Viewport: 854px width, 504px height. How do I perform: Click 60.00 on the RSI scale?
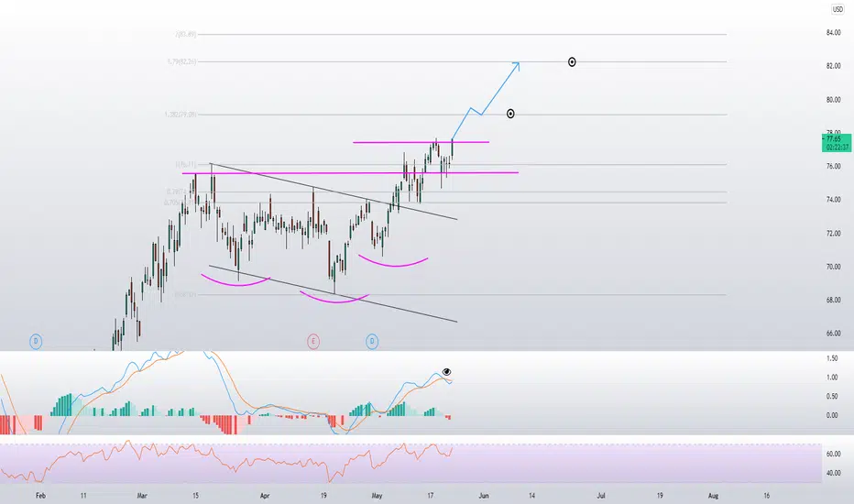[833, 454]
